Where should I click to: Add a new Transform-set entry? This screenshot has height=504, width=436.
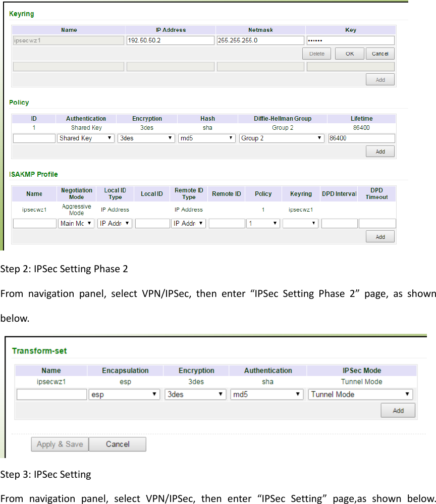[398, 411]
